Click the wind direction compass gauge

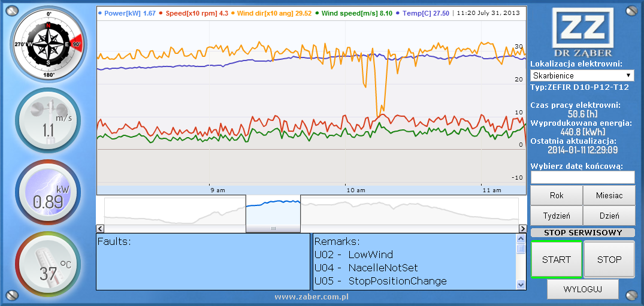(x=49, y=43)
